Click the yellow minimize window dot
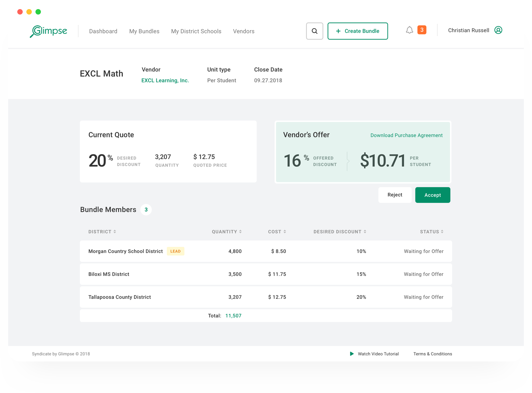Screen dimensions: 532x393 [29, 12]
